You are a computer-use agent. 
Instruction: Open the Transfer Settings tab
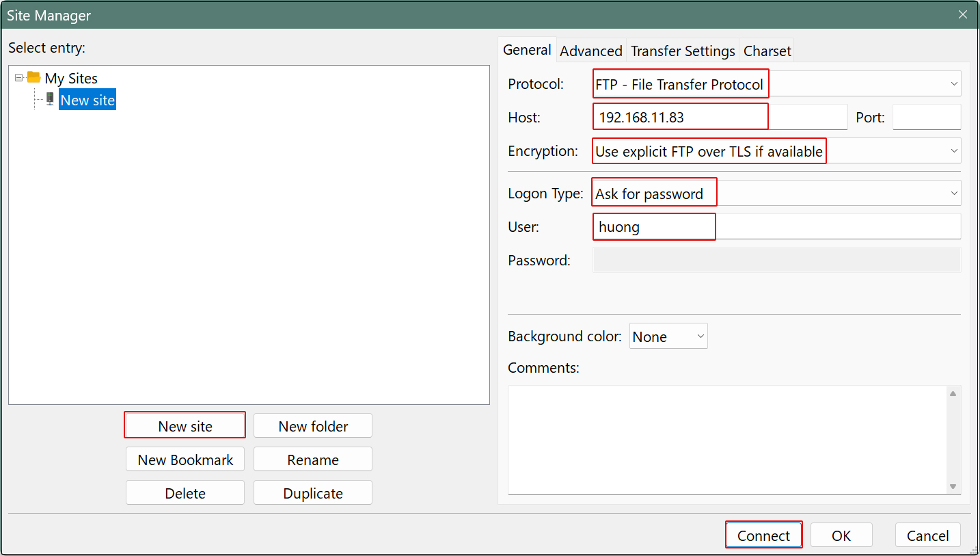pos(683,51)
